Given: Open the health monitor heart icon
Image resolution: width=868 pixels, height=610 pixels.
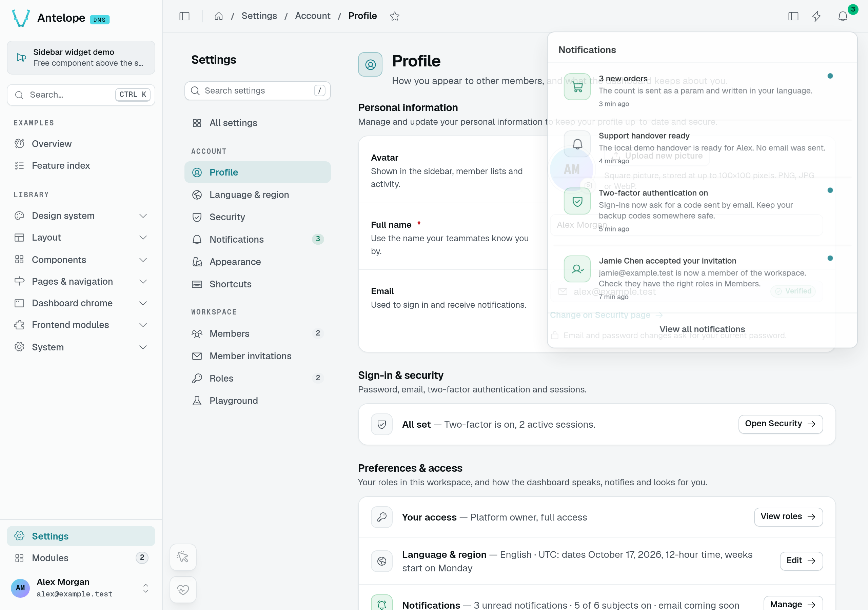Looking at the screenshot, I should [183, 589].
